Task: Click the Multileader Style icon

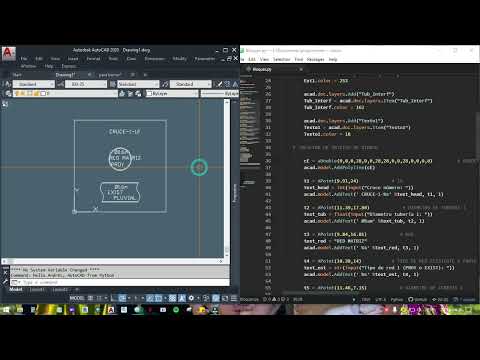Action: 165,84
